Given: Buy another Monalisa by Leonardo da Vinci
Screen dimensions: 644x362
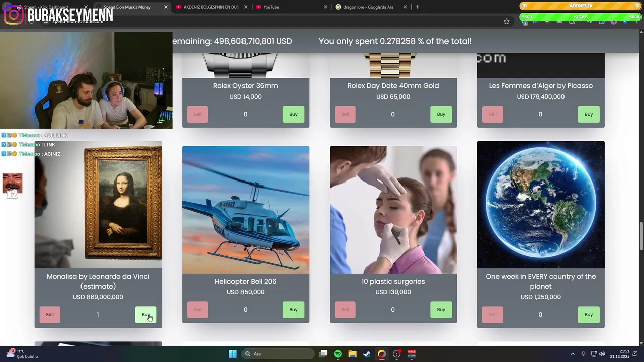Looking at the screenshot, I should click(146, 315).
